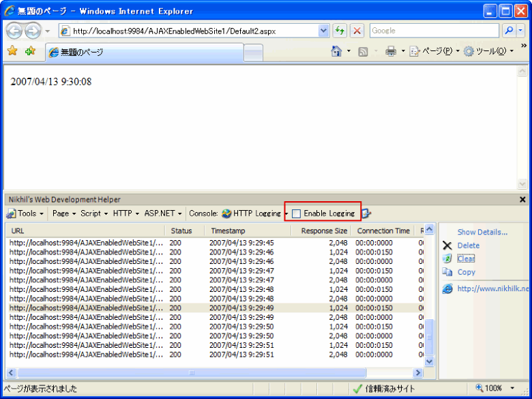Click the Delete link
Image resolution: width=532 pixels, height=399 pixels.
468,246
